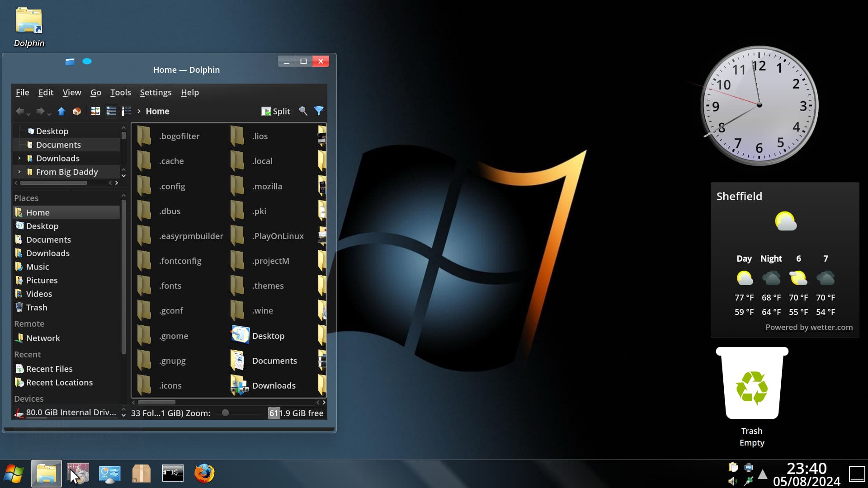
Task: Select the .PlayOnLinux folder
Action: [x=267, y=236]
